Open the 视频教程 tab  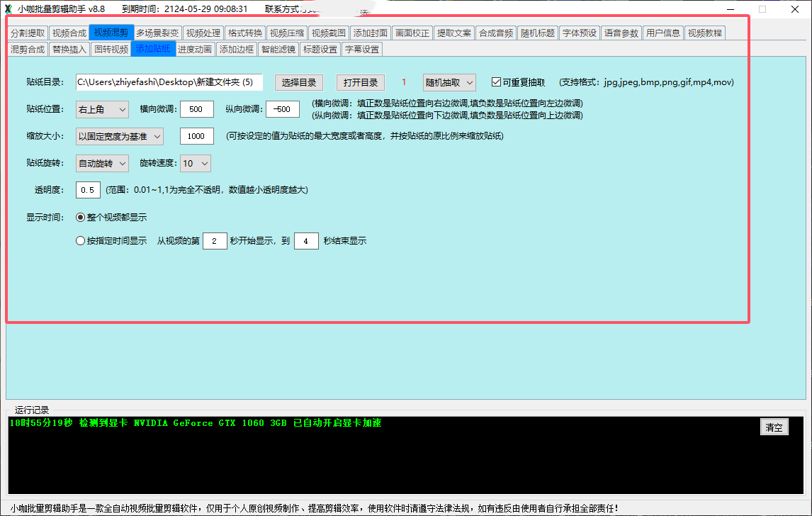pos(704,33)
